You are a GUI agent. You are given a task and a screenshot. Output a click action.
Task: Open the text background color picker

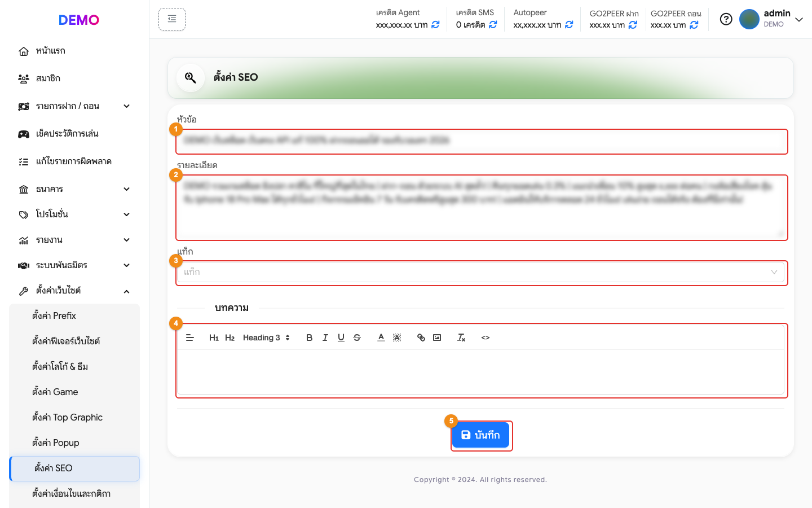point(397,338)
